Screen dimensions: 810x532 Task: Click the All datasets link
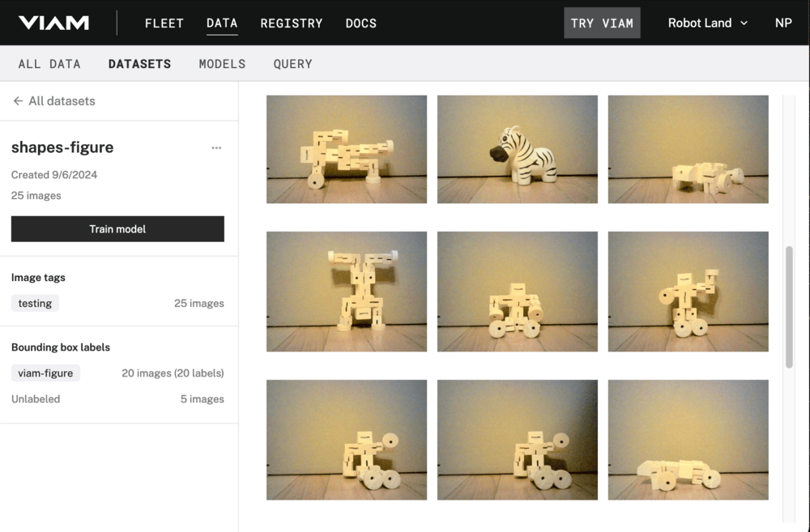click(61, 100)
